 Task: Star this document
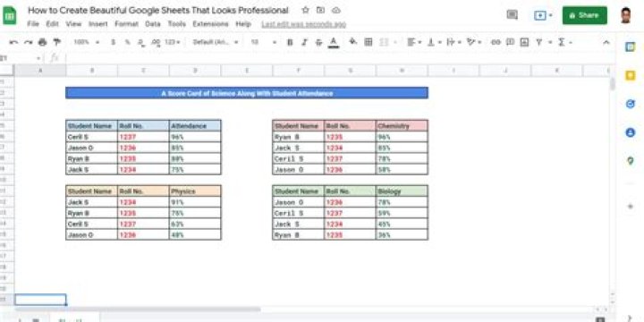point(305,10)
